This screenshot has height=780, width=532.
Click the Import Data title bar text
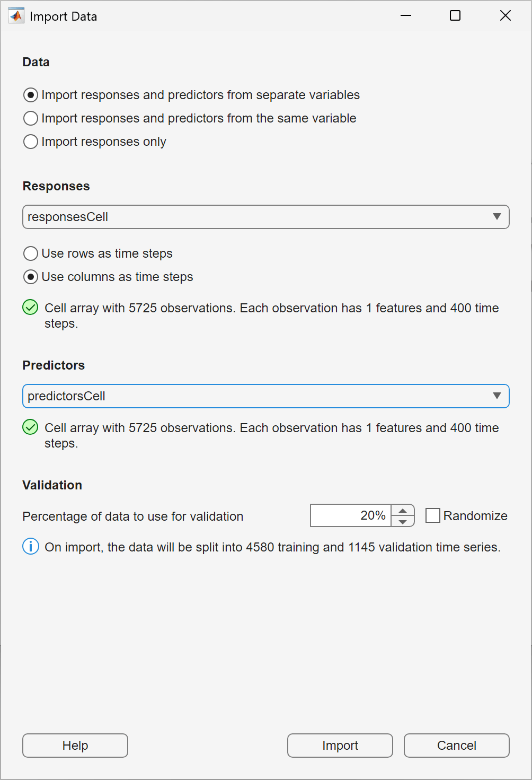[x=63, y=16]
